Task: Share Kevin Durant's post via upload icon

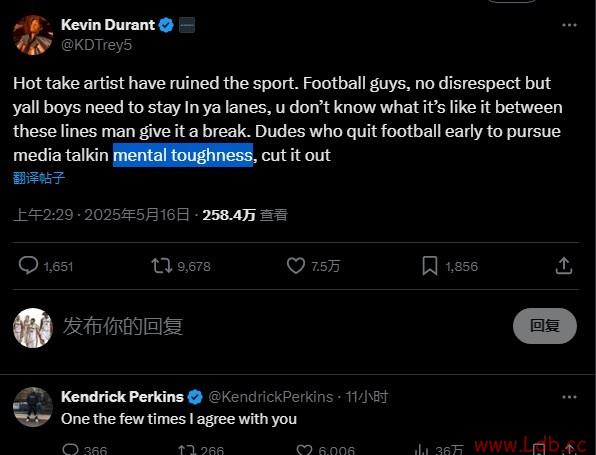Action: pos(564,265)
